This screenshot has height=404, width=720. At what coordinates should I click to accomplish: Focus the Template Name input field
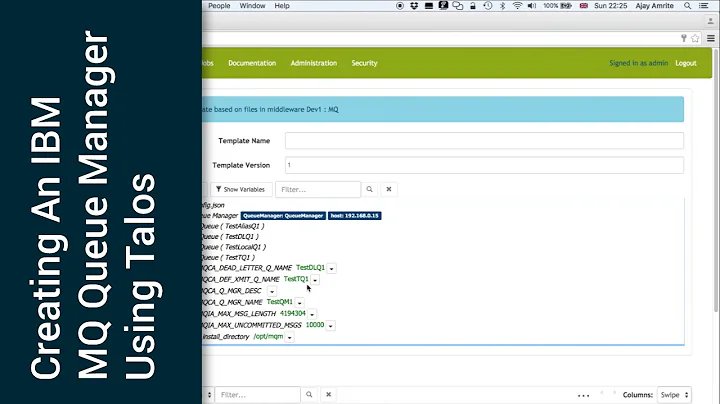[x=484, y=140]
